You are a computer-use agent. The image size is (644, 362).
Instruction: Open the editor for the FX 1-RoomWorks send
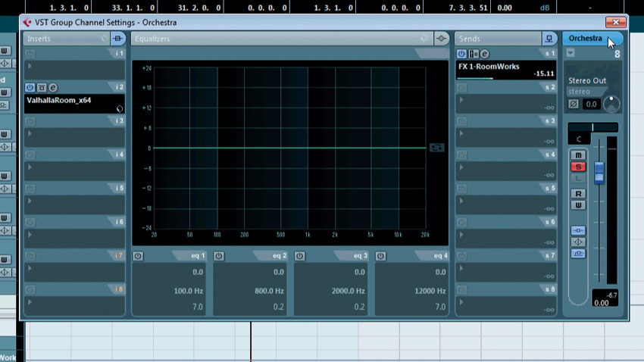pyautogui.click(x=484, y=54)
